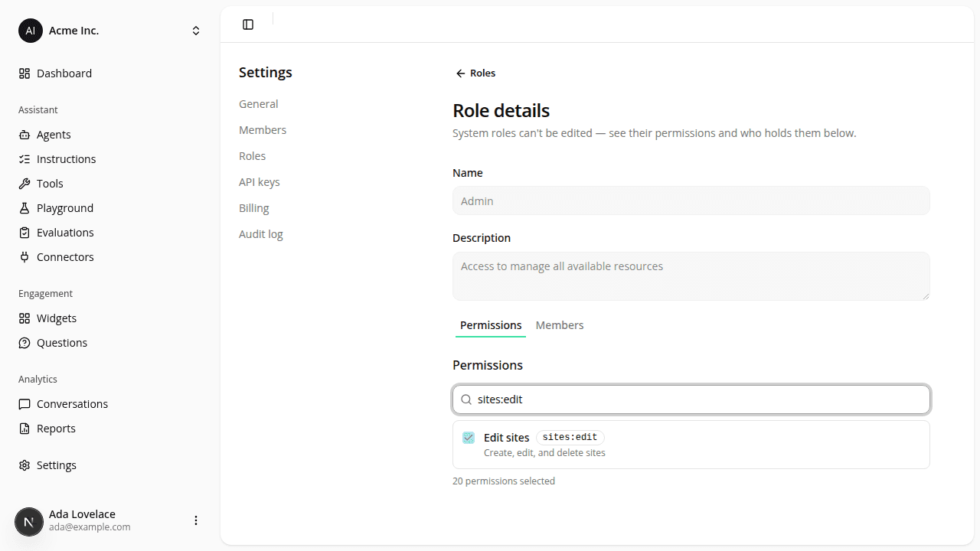This screenshot has height=551, width=980.
Task: Click the Widgets grid icon
Action: 24,318
